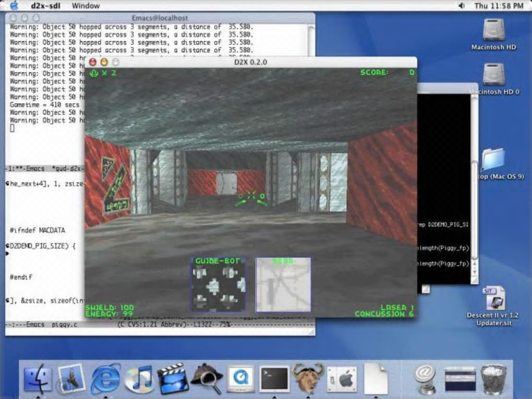Open Internet Explorer in the dock
The width and height of the screenshot is (532, 399).
105,379
